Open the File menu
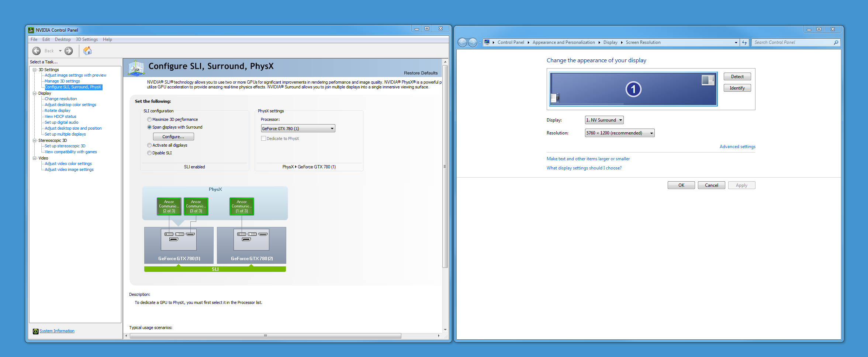Viewport: 868px width, 357px height. [x=34, y=39]
